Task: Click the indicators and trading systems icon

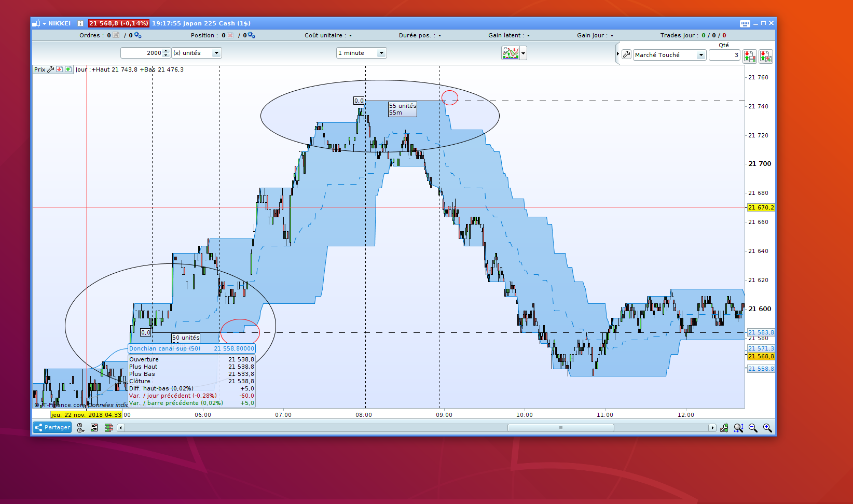Action: [511, 53]
